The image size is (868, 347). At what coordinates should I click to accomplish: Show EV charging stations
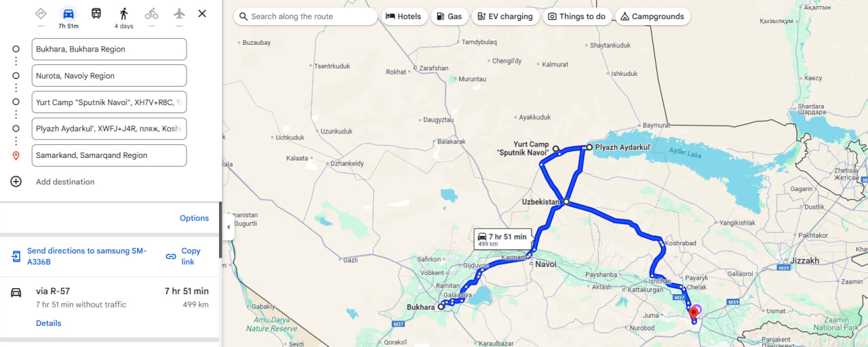505,16
